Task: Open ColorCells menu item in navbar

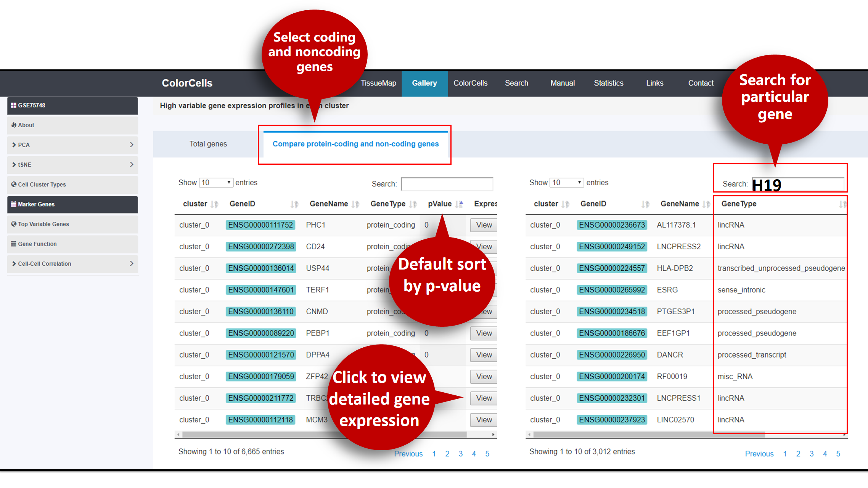Action: pos(470,83)
